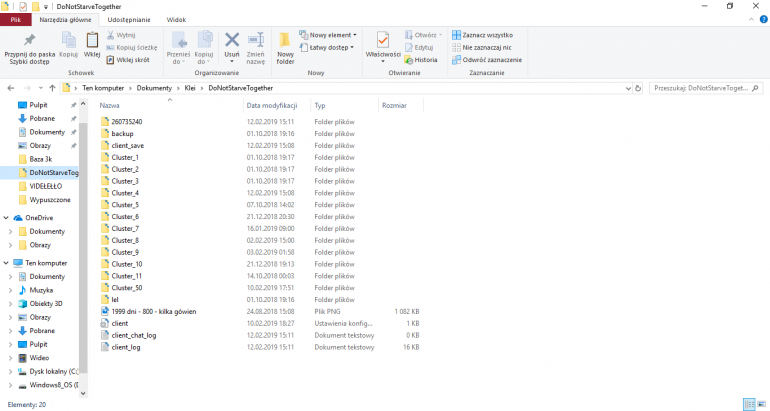Click the search magnifier icon

coord(755,88)
